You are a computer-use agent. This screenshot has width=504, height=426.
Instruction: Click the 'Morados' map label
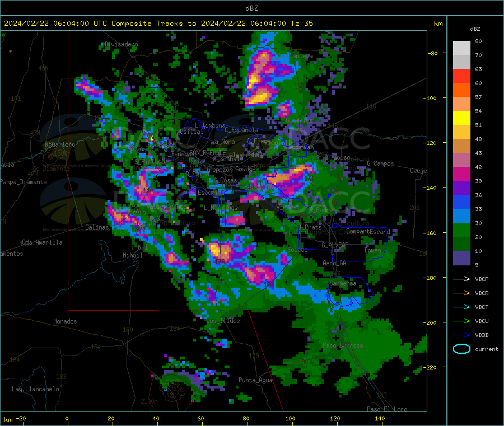[65, 321]
